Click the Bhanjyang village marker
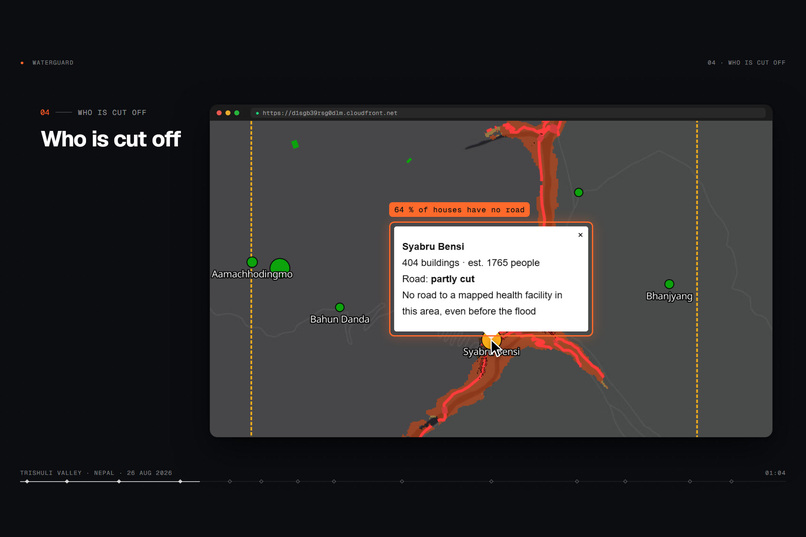This screenshot has width=806, height=537. (669, 284)
